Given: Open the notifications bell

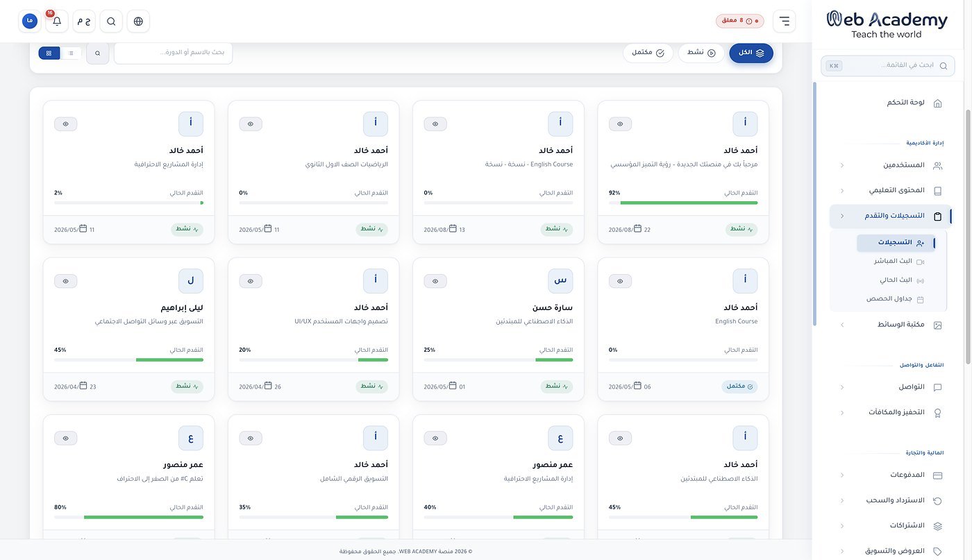Looking at the screenshot, I should click(57, 21).
